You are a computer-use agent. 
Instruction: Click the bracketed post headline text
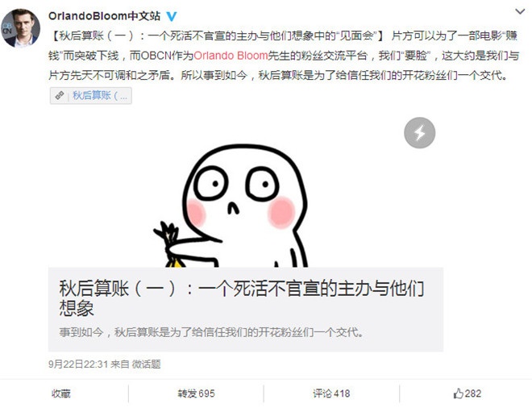(x=218, y=35)
